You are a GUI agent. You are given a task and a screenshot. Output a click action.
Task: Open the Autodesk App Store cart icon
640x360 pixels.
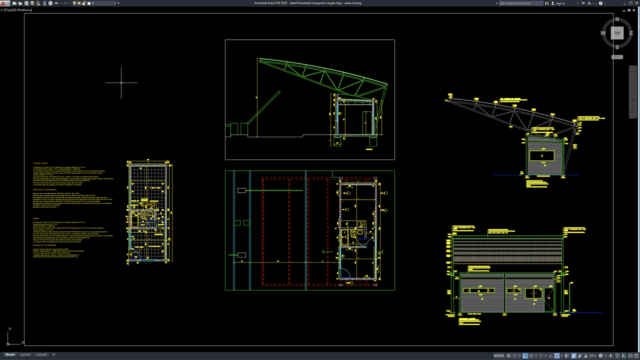coord(583,3)
